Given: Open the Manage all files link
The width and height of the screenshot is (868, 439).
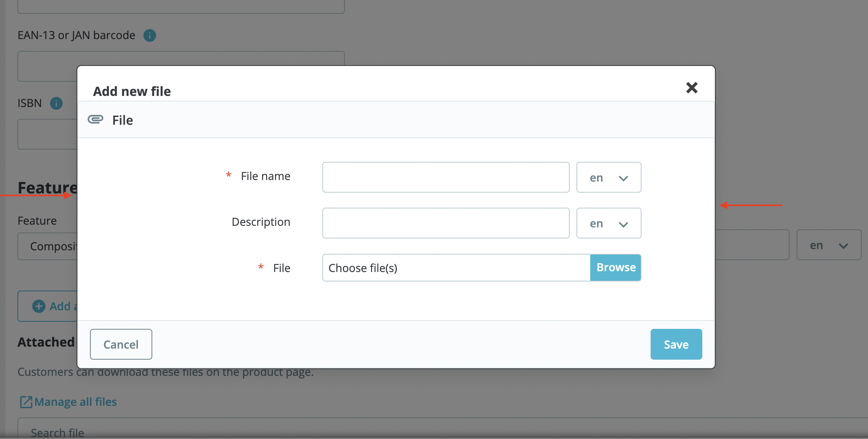Looking at the screenshot, I should [x=75, y=402].
